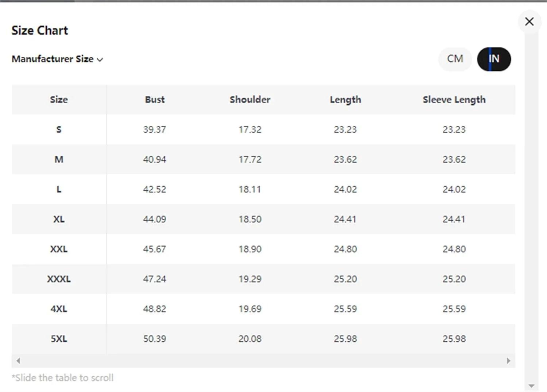
Task: Click the XXXL bust value 47.24
Action: tap(155, 279)
